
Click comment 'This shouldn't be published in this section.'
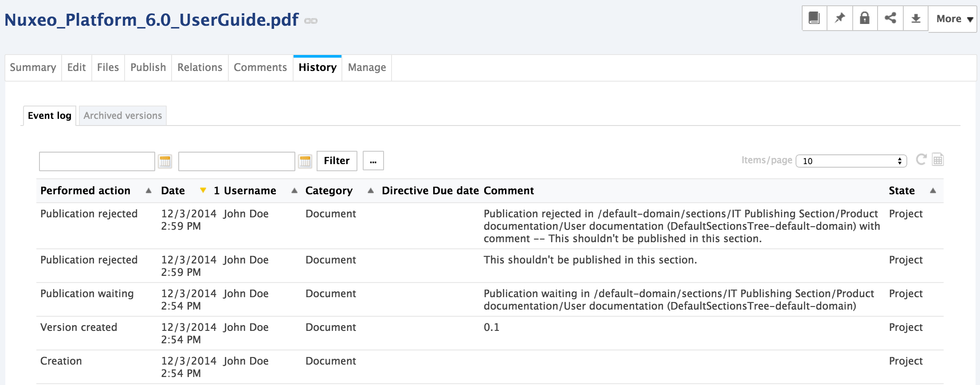pyautogui.click(x=590, y=260)
